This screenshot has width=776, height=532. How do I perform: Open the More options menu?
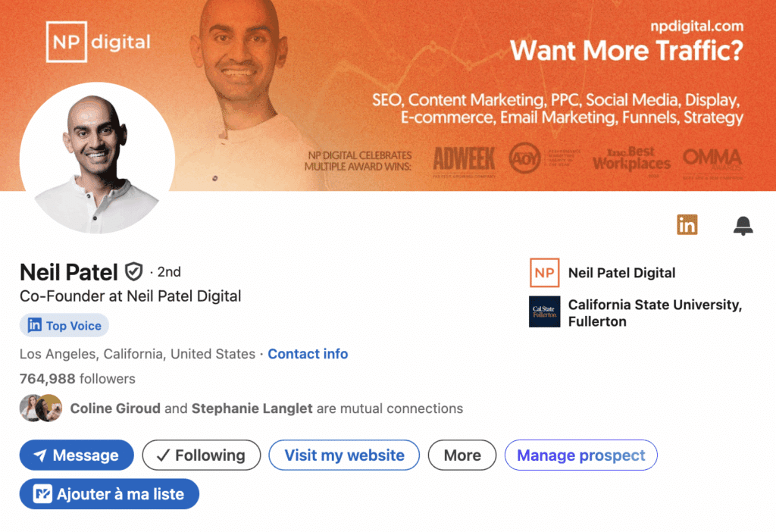[462, 455]
